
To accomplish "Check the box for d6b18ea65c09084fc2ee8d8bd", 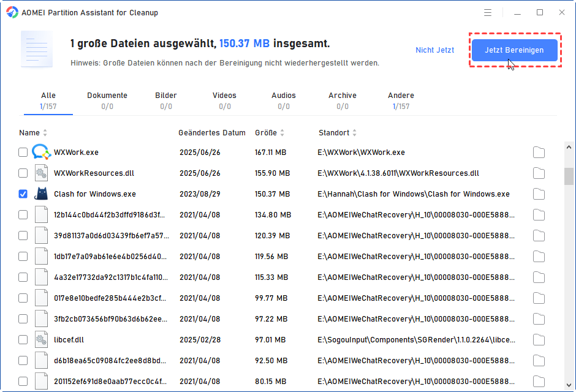I will [x=23, y=360].
